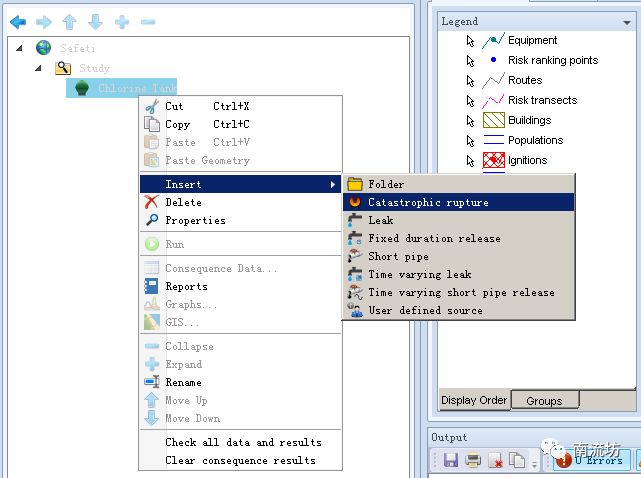Insert a Time varying short pipe release
The image size is (641, 478).
[x=459, y=292]
